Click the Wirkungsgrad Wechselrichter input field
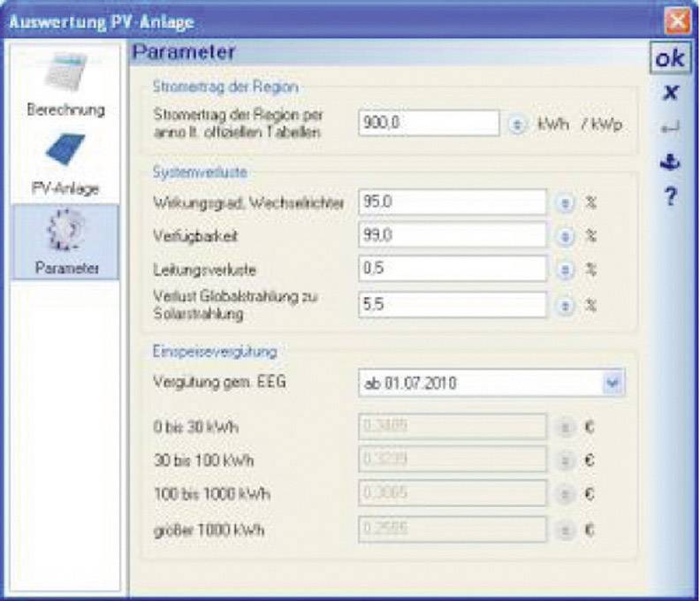700x601 pixels. point(453,202)
